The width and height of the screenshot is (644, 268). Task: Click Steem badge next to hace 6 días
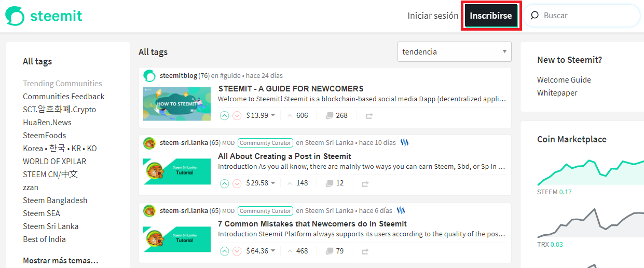[401, 211]
